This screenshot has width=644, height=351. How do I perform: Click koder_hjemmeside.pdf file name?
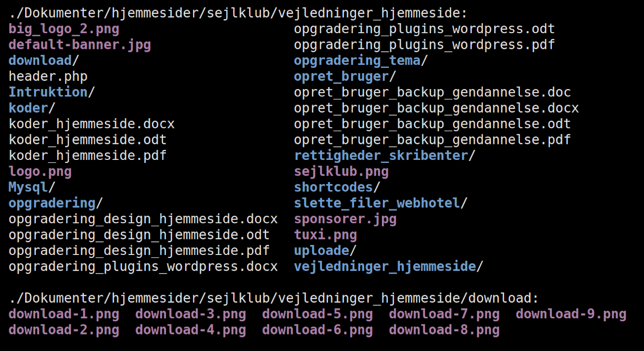(x=88, y=156)
